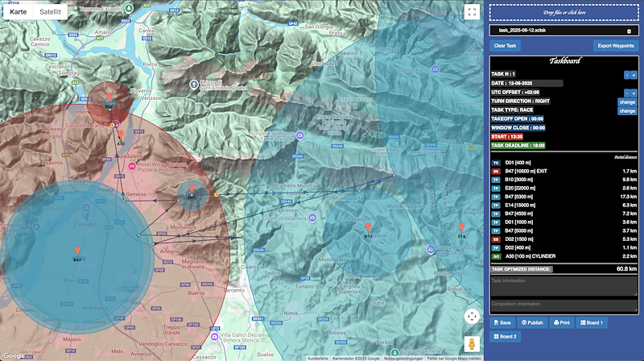
Task: Switch map to Satellit view
Action: pyautogui.click(x=50, y=11)
